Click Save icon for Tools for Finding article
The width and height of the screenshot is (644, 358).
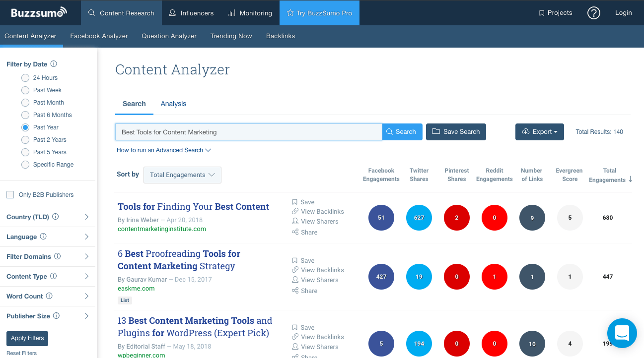click(295, 202)
